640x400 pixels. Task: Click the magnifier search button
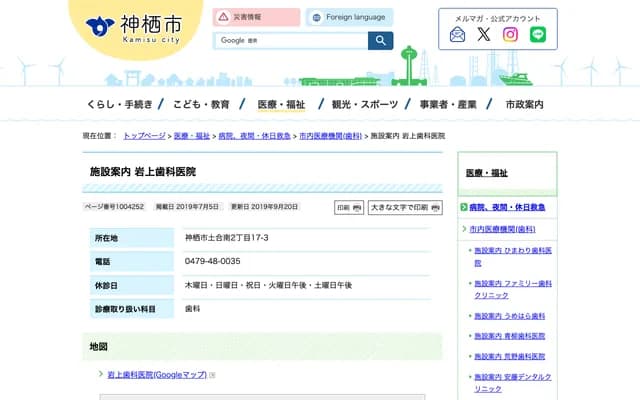(380, 40)
